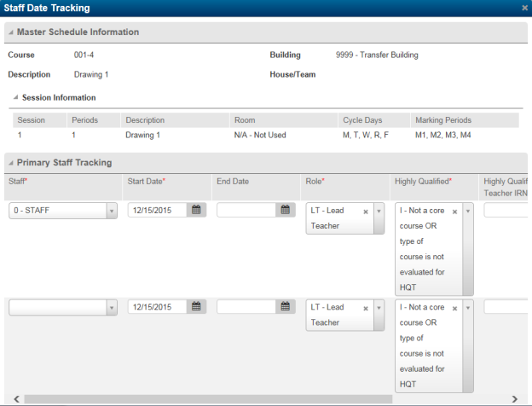Screen dimensions: 532x406
Task: Collapse the Master Schedule Information section
Action: coord(11,32)
